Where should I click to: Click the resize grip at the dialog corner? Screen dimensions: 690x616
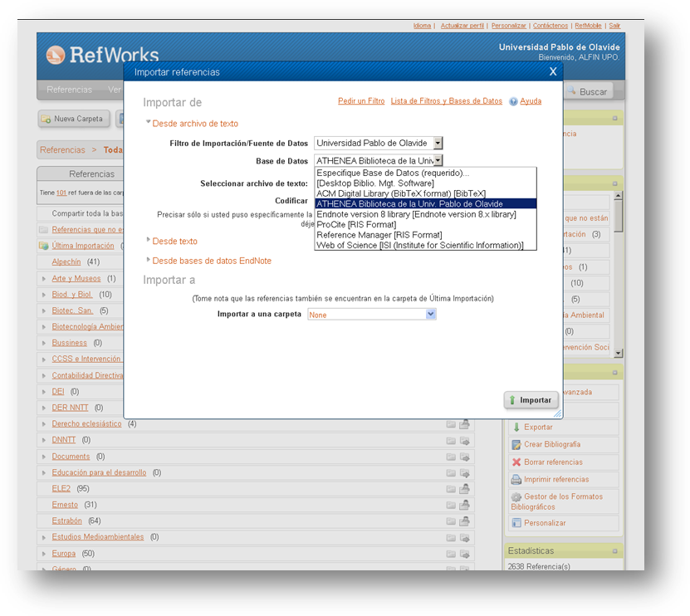pos(557,413)
